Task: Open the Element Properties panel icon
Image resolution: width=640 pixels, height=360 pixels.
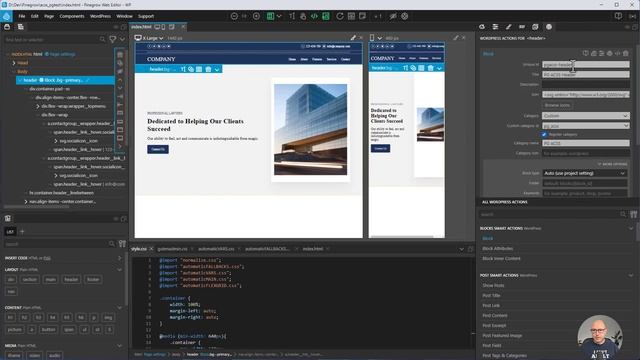Action: (x=495, y=27)
